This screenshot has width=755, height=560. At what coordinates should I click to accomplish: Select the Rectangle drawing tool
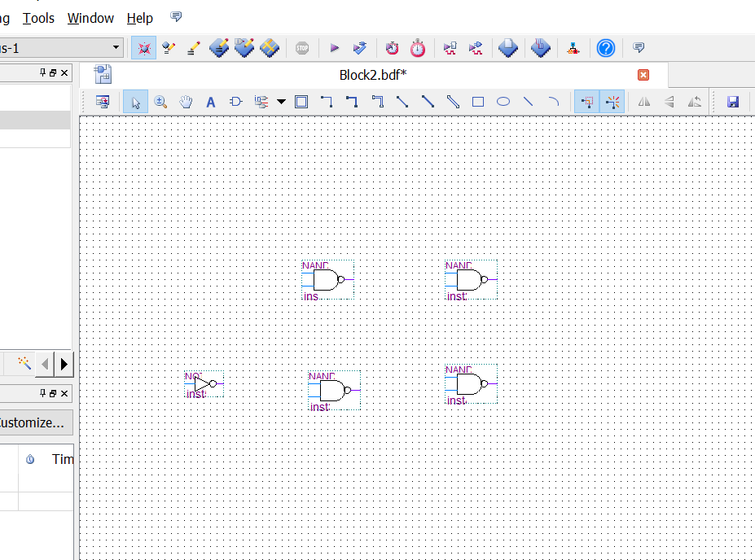point(478,102)
